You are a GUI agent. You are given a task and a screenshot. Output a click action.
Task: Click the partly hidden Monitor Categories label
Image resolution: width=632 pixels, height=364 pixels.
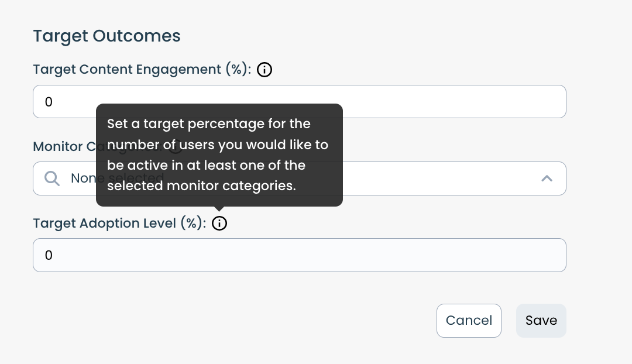(x=63, y=146)
